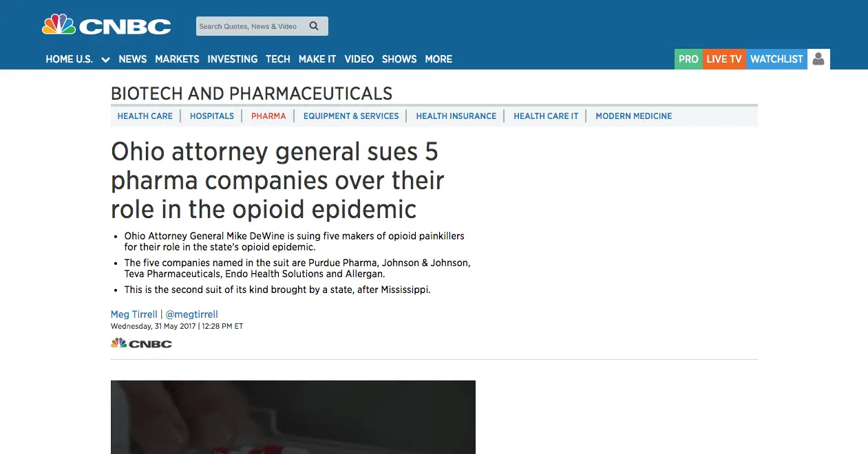The image size is (868, 454).
Task: Select the HEALTH CARE tab
Action: [x=145, y=116]
